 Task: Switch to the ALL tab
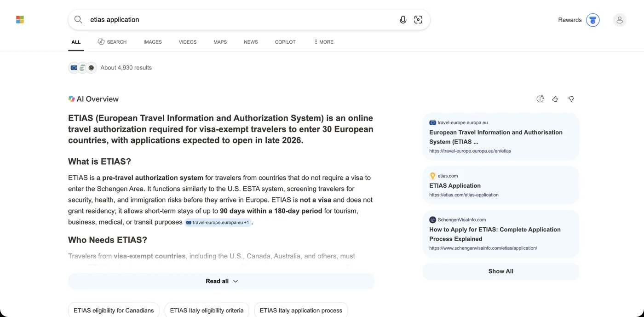click(76, 42)
